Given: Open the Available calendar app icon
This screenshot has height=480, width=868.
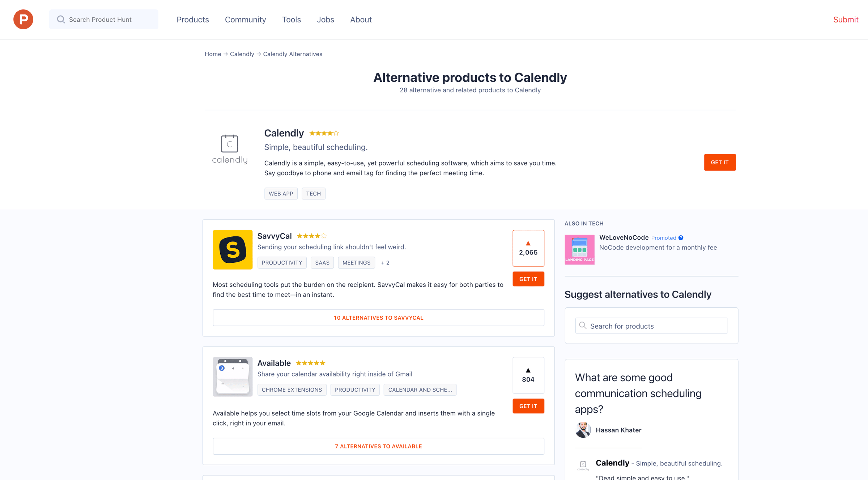Looking at the screenshot, I should [x=233, y=376].
